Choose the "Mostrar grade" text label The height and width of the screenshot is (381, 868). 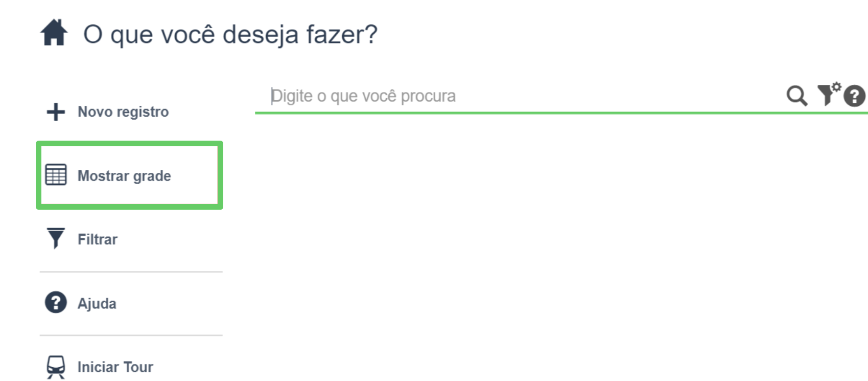(x=124, y=176)
